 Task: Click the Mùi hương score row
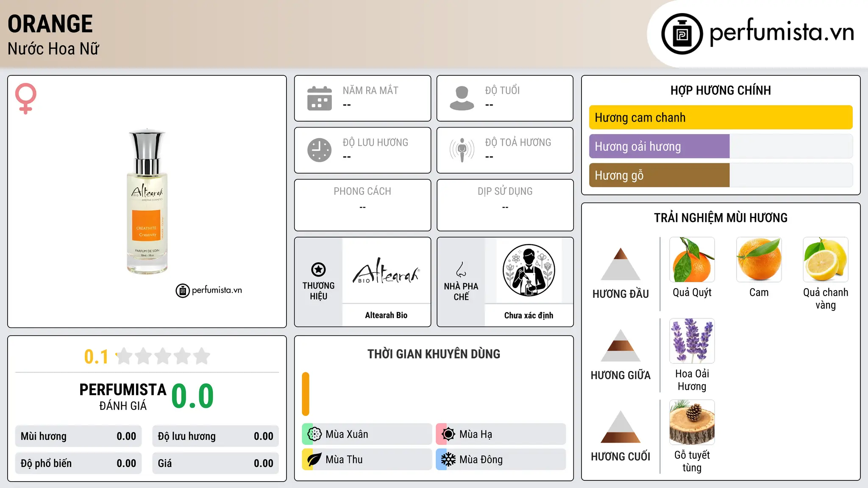click(78, 436)
